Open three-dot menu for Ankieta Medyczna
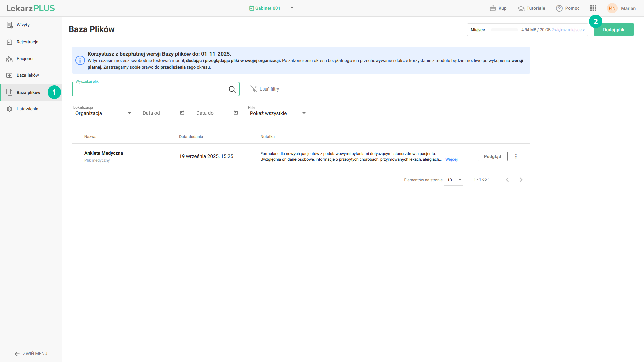Viewport: 644px width, 362px height. (x=516, y=156)
